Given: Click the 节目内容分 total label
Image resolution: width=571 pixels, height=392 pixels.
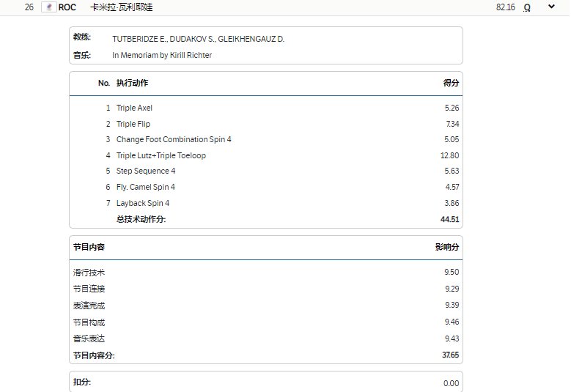Looking at the screenshot, I should (94, 355).
